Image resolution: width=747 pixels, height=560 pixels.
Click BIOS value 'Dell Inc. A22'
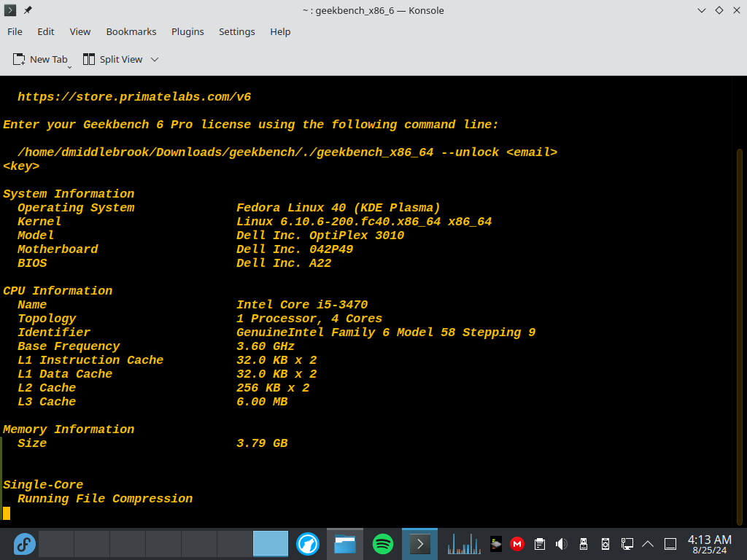[284, 262]
